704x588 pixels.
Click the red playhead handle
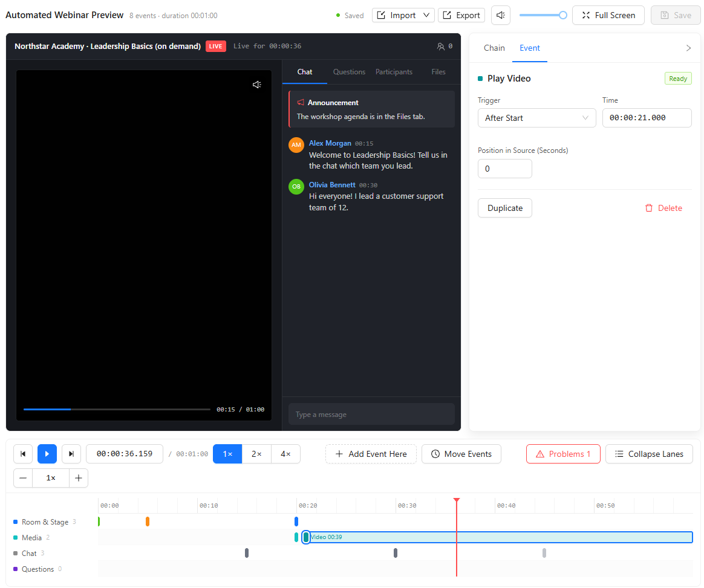(457, 500)
